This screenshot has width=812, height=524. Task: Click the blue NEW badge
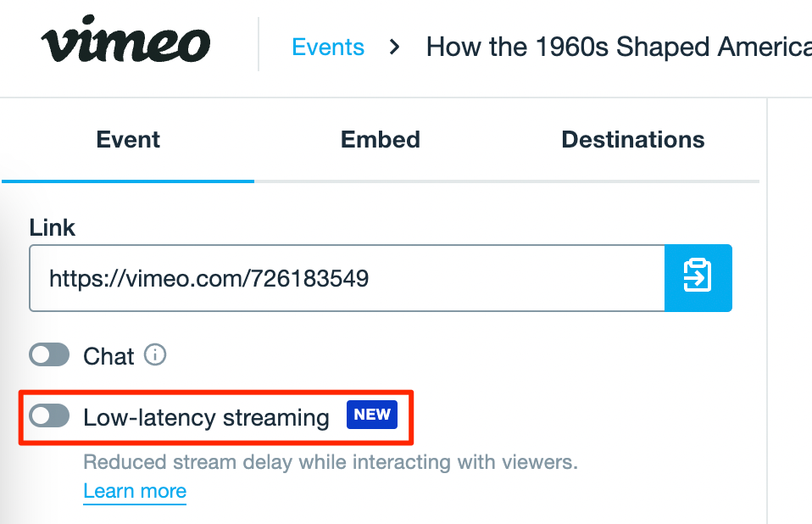(x=371, y=415)
